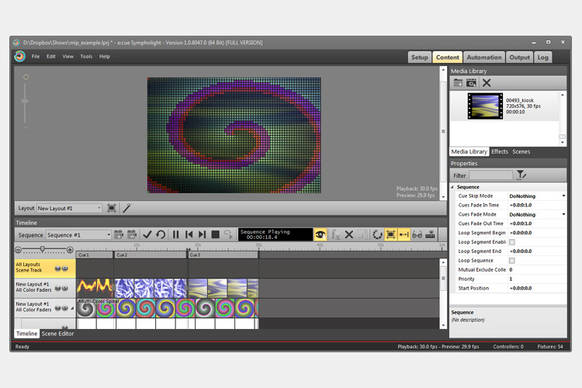Toggle the yellow eye preview icon
The image size is (582, 388).
click(320, 235)
